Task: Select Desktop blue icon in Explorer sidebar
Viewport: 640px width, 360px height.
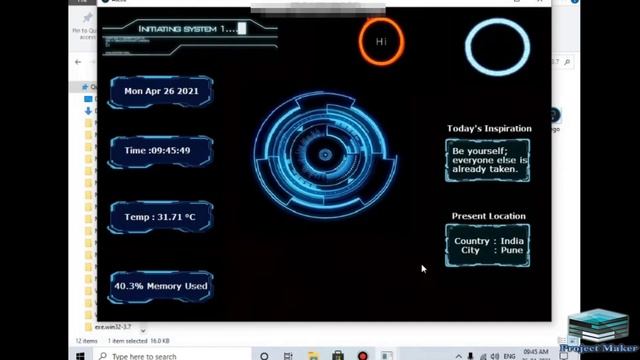Action: coord(88,99)
